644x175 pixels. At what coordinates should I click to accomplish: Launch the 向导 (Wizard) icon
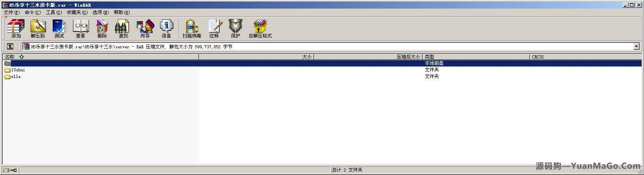[x=145, y=28]
